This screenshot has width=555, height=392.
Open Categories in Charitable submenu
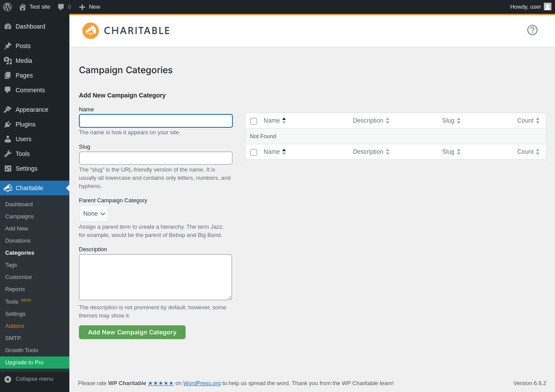(20, 253)
